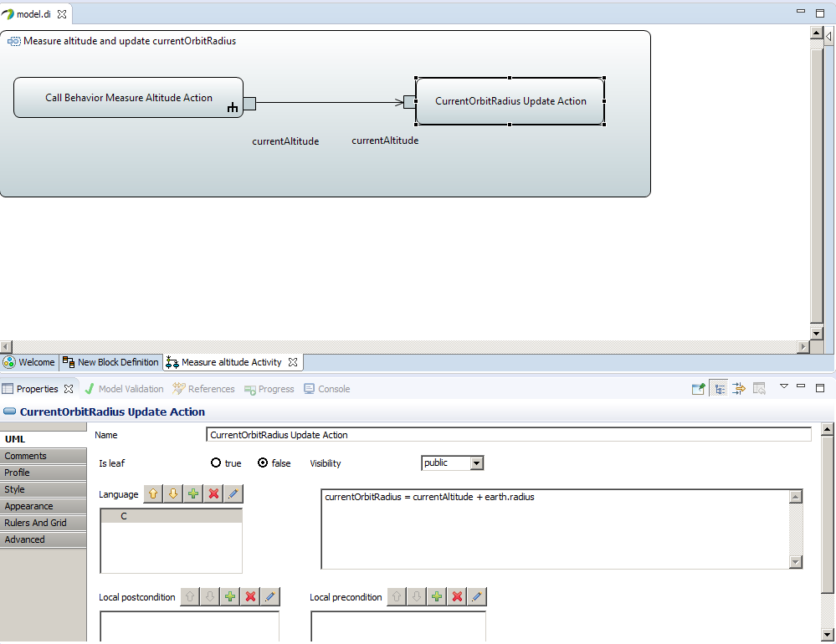Add a new Local precondition

[437, 596]
